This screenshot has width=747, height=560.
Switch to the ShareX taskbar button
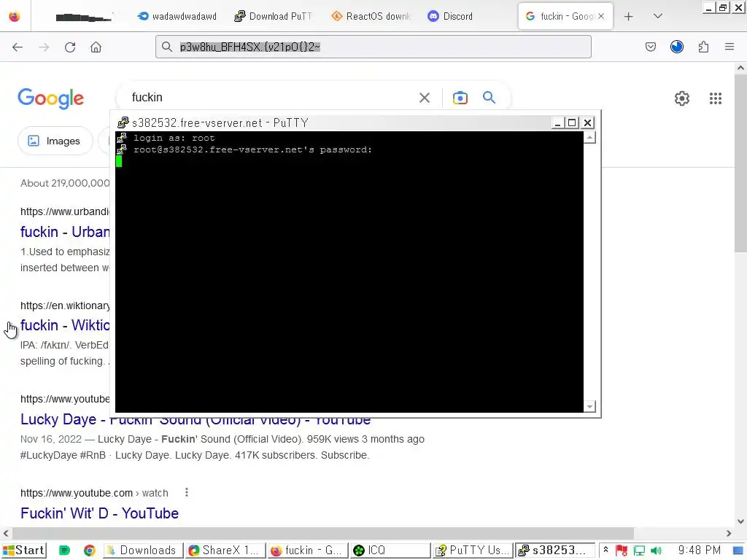(225, 551)
